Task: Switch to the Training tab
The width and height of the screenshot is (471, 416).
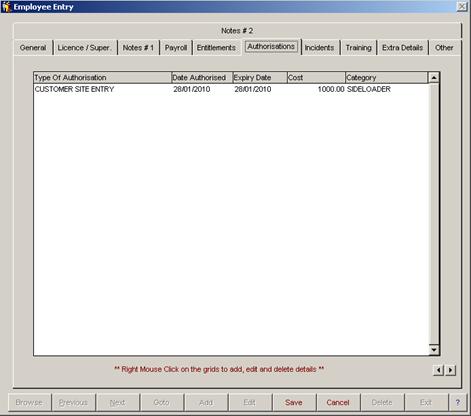Action: click(358, 48)
